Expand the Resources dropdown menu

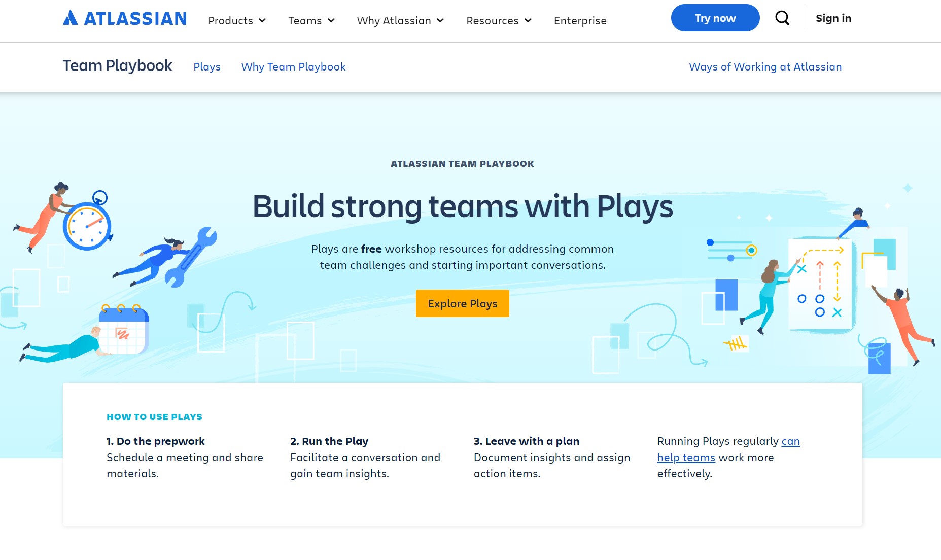[x=499, y=21]
